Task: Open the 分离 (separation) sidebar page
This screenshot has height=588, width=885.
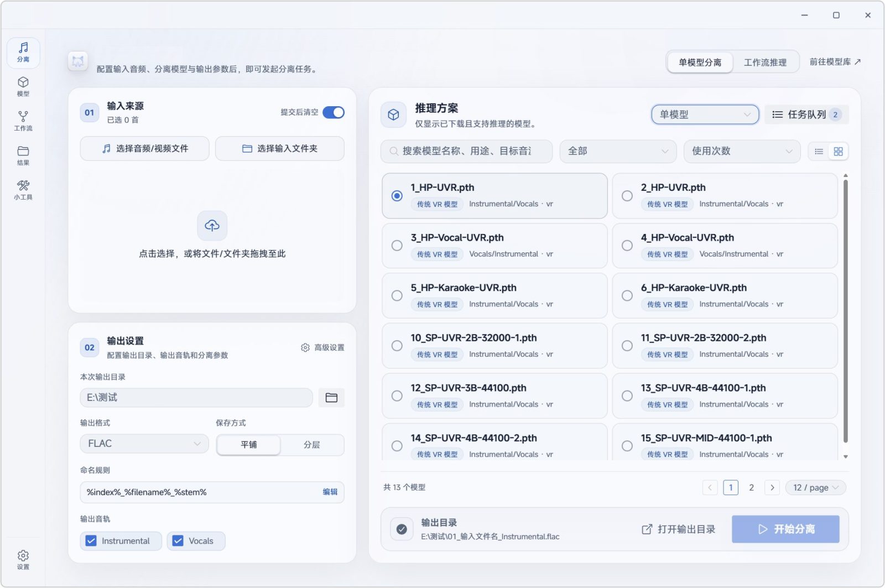Action: pyautogui.click(x=23, y=53)
